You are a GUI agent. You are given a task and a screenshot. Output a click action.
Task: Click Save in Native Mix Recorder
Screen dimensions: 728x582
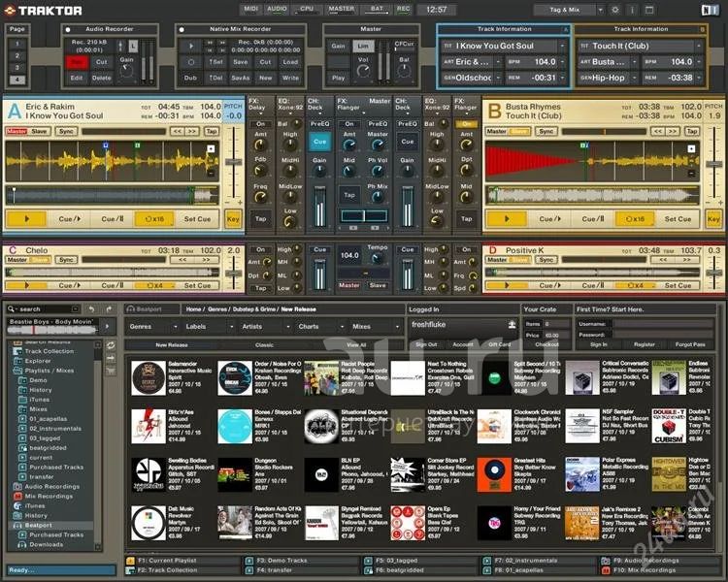pos(241,62)
